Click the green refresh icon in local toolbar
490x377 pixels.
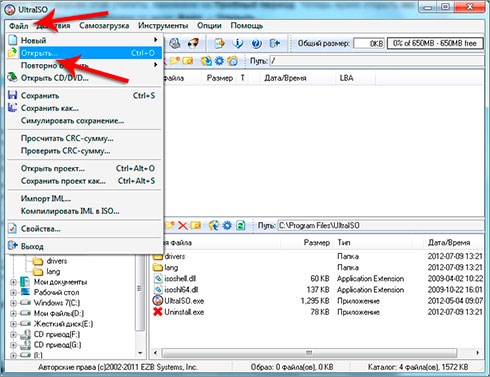(241, 226)
